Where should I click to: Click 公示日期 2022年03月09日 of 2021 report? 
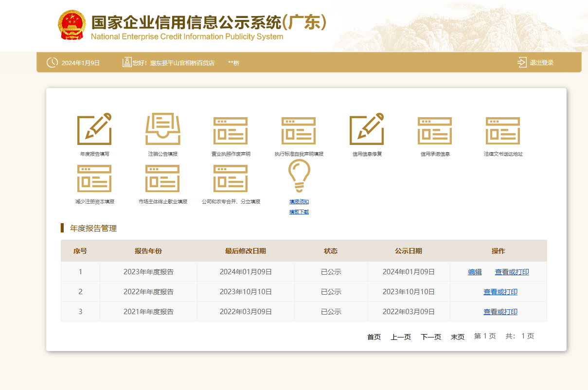pyautogui.click(x=409, y=312)
